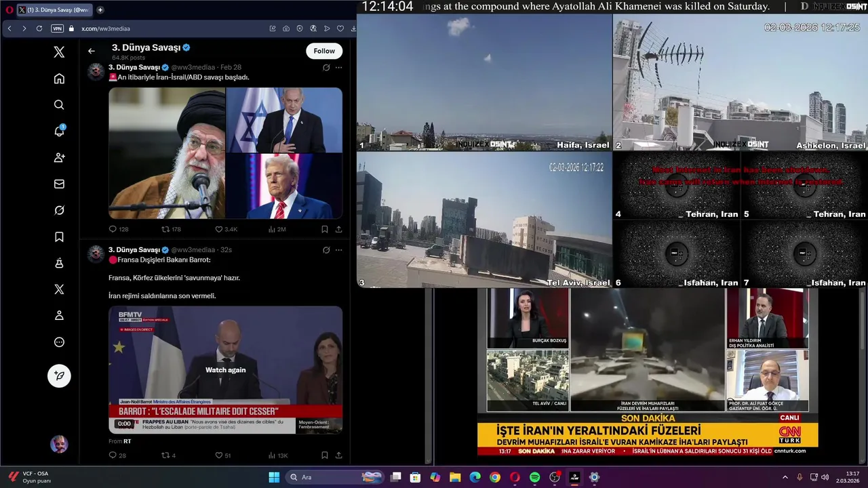The image size is (868, 488).
Task: Open the More circle icon in X sidebar
Action: click(59, 342)
